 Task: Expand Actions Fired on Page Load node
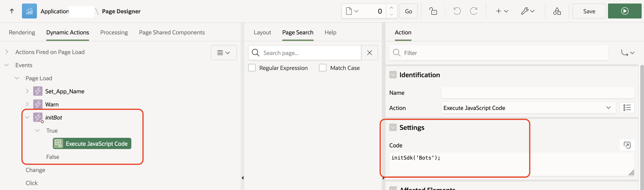click(7, 52)
